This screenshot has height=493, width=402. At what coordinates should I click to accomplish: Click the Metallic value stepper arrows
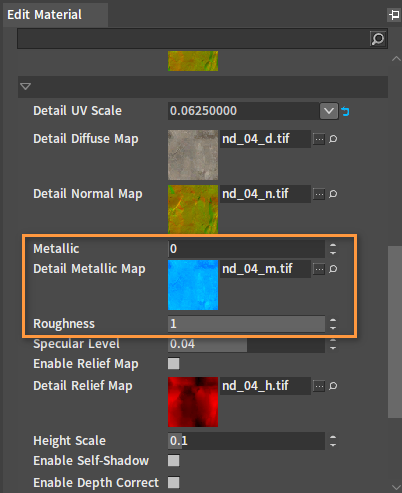[x=333, y=249]
